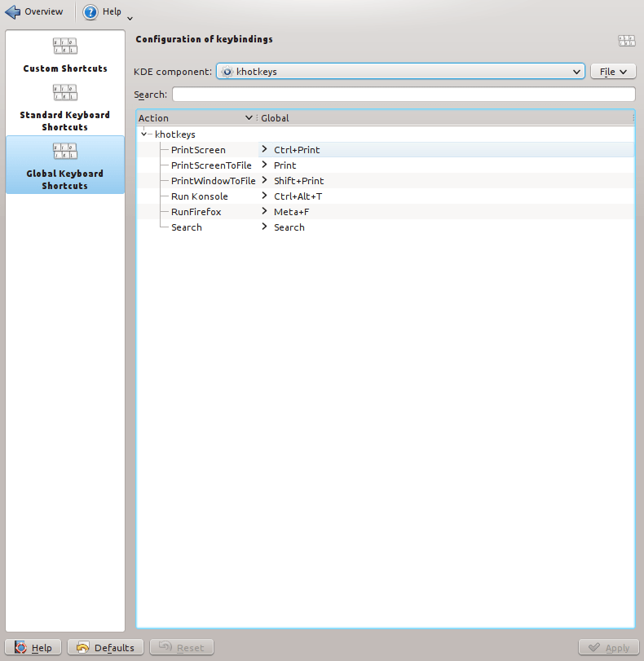Click the Ctrl+Print shortcut text
644x661 pixels.
pyautogui.click(x=297, y=150)
